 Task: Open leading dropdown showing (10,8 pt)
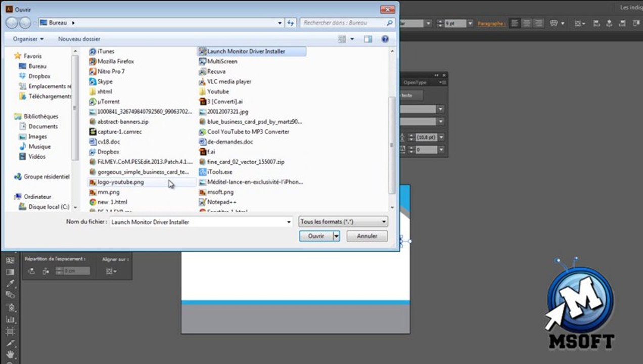441,137
